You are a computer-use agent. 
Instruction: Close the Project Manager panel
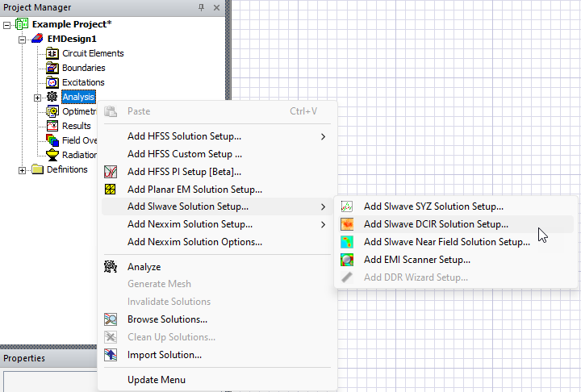217,7
